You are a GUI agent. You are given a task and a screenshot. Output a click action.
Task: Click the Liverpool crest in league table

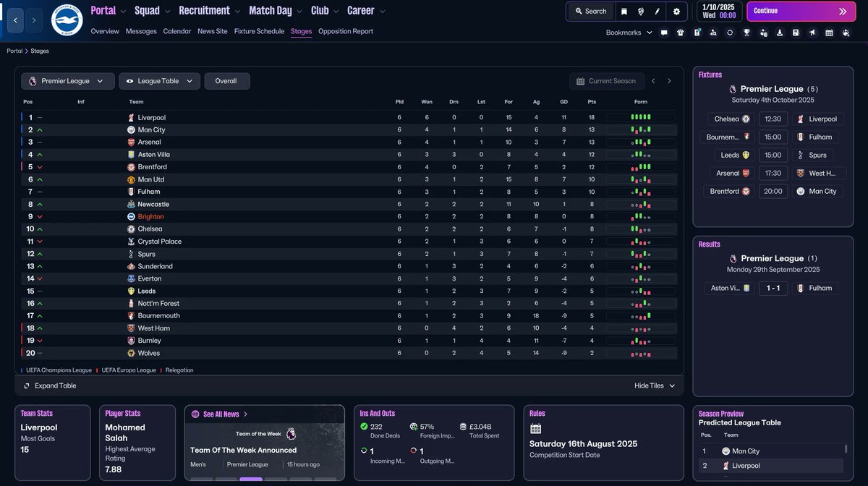[131, 117]
